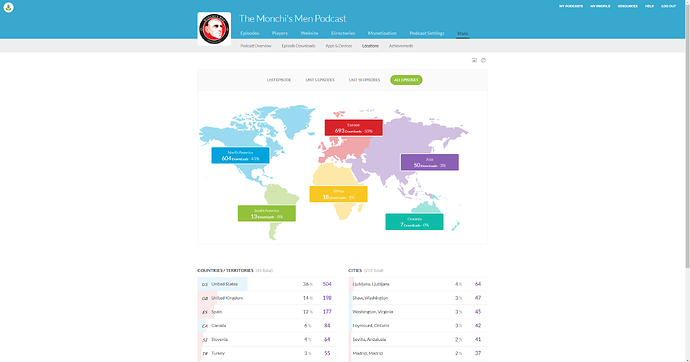The width and height of the screenshot is (690, 362).
Task: Click the Spain country row
Action: coord(267,312)
